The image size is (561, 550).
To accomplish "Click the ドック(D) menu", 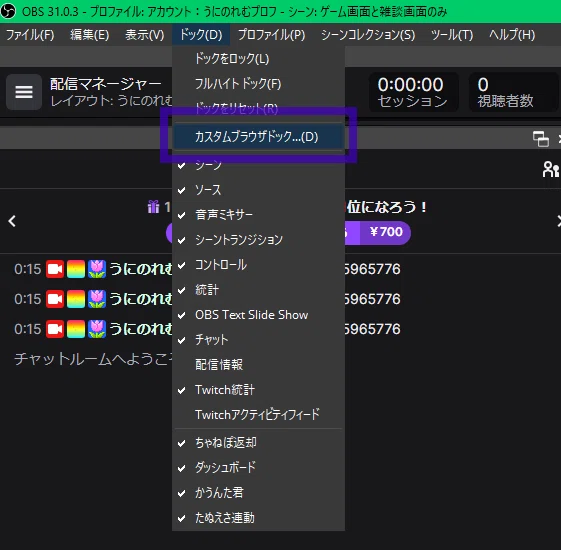I will tap(201, 35).
